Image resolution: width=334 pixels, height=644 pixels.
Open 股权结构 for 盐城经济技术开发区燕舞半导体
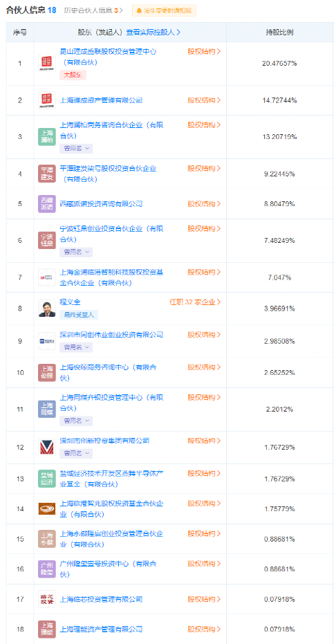(204, 473)
